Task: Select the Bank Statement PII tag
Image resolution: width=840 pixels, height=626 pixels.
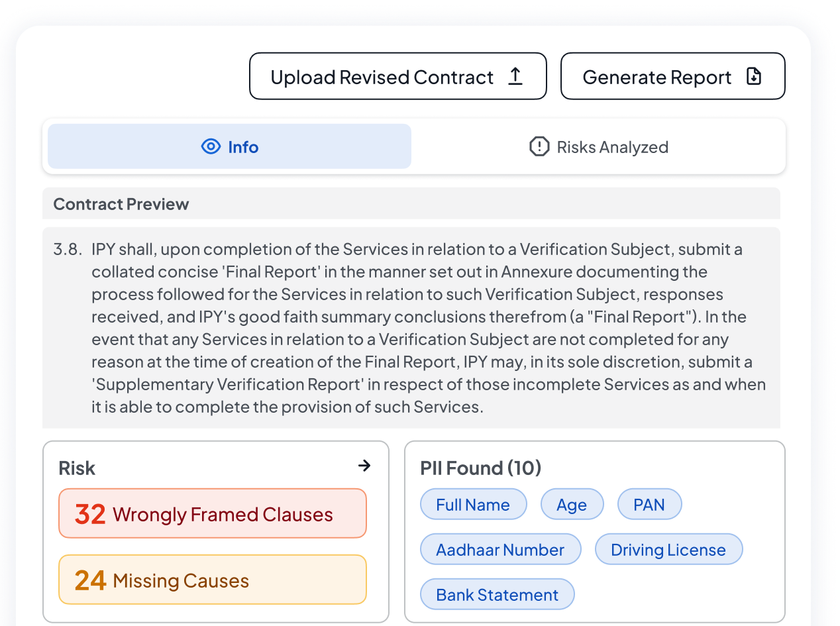Action: point(498,594)
